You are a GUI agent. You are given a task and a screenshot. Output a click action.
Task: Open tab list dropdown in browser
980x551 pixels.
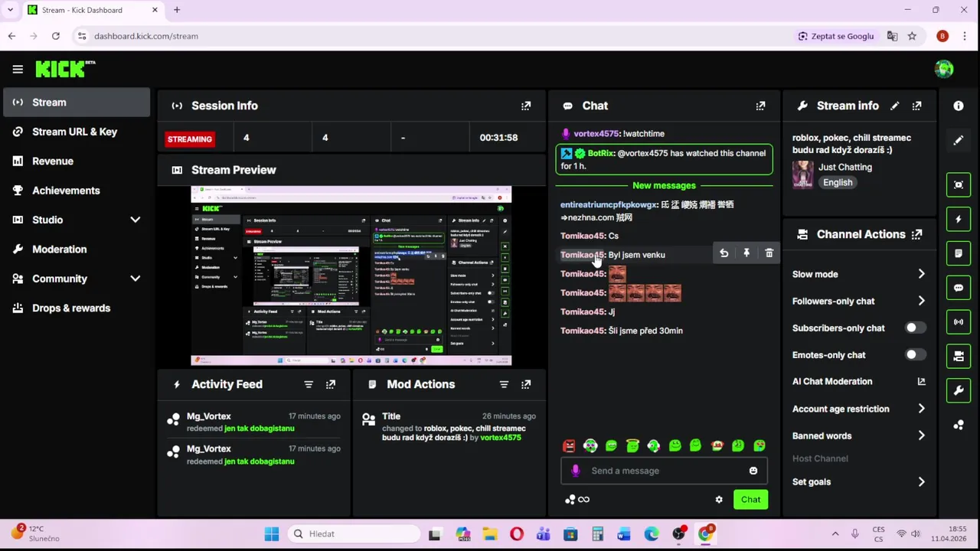tap(10, 10)
